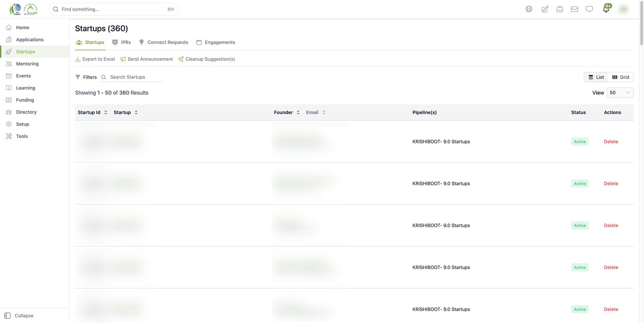Click the Collapse sidebar label
The width and height of the screenshot is (644, 323).
coord(24,316)
